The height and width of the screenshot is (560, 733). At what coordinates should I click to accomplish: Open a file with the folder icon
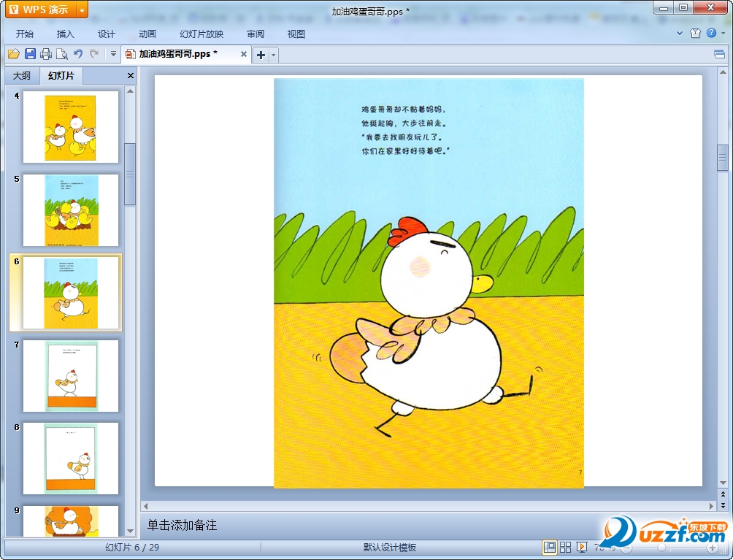pos(14,54)
